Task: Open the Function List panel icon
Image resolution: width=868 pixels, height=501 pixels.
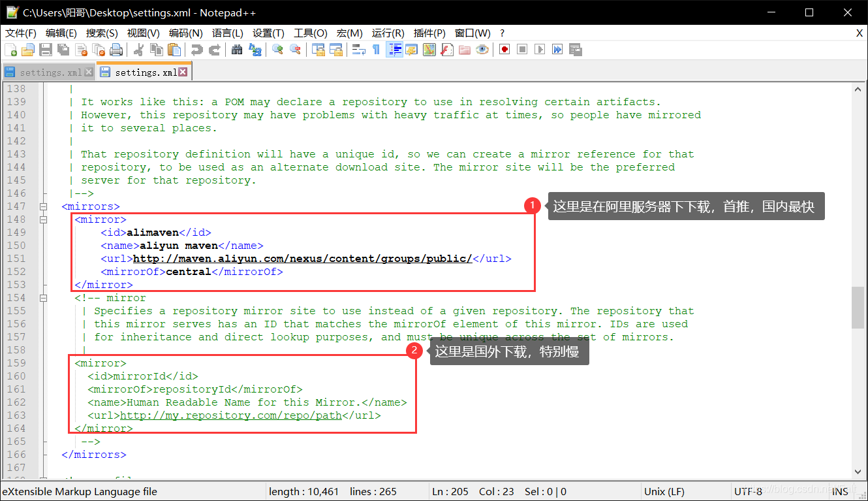Action: [446, 50]
